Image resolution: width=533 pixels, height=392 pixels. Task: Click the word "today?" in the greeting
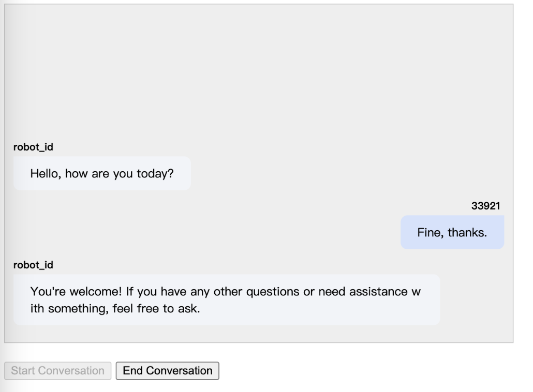155,174
